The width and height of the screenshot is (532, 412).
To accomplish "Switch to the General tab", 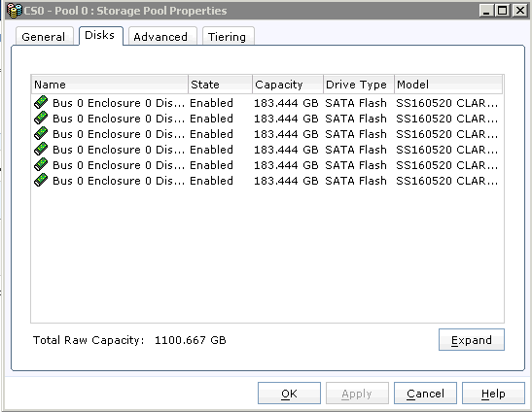I will pos(44,36).
